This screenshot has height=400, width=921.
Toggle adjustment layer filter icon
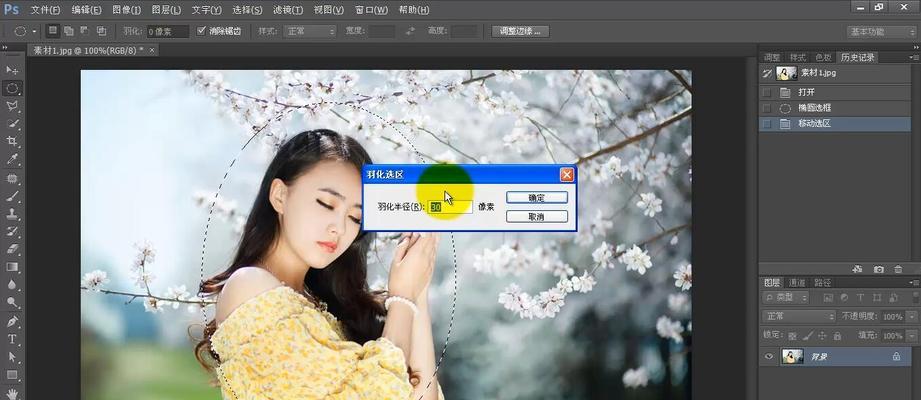coord(844,298)
